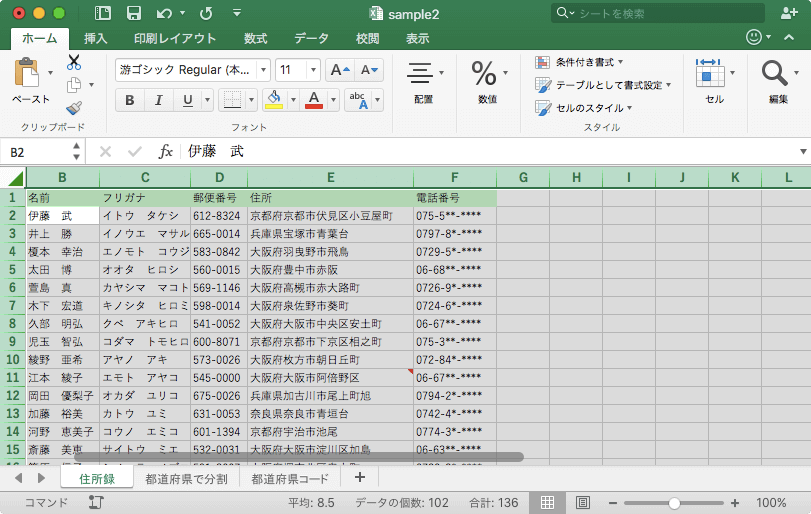The width and height of the screenshot is (811, 514).
Task: Toggle Bold formatting
Action: click(130, 100)
